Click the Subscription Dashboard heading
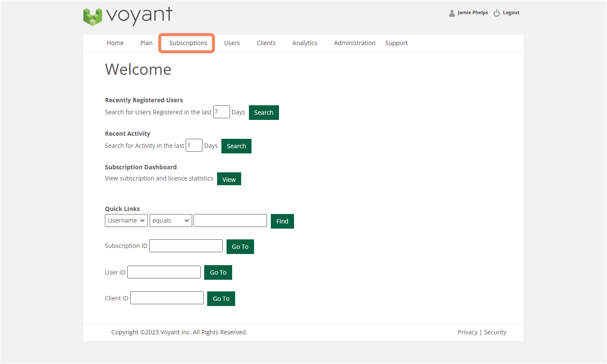This screenshot has width=607, height=364. 141,167
